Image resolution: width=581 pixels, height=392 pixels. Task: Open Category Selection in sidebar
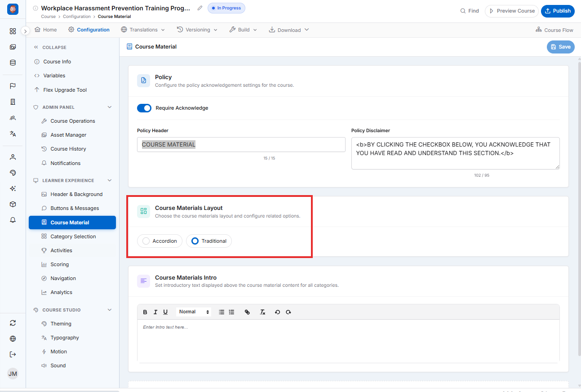click(x=72, y=236)
